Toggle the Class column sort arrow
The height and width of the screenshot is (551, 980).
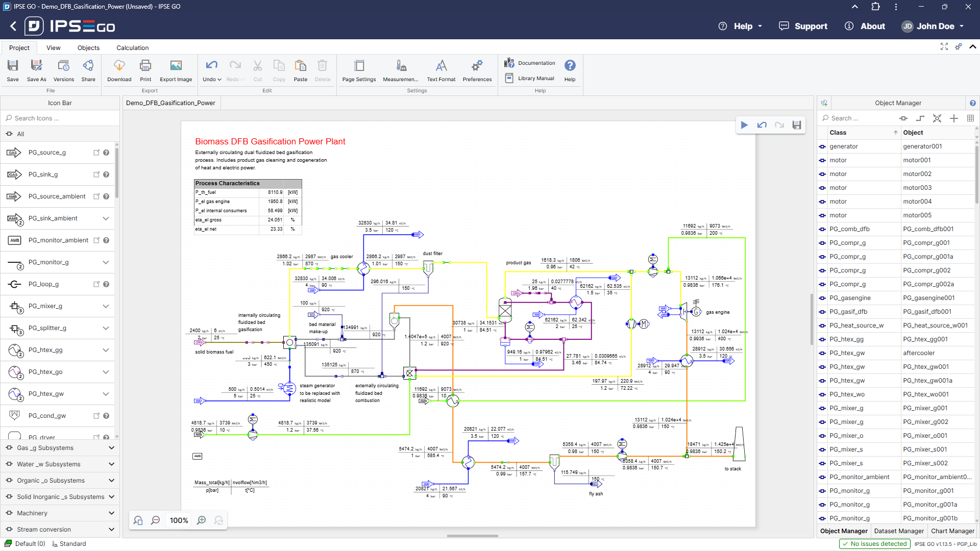click(895, 133)
